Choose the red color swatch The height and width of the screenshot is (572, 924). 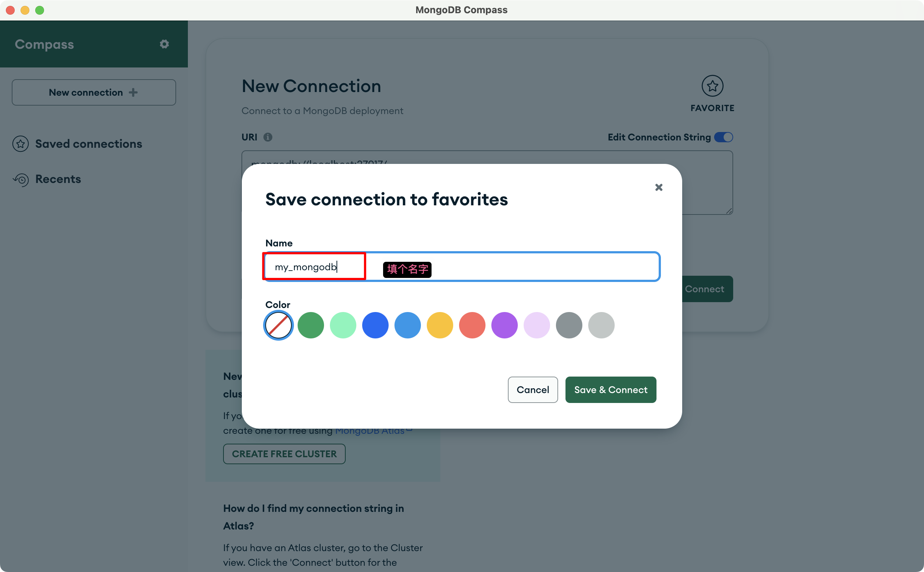coord(472,325)
